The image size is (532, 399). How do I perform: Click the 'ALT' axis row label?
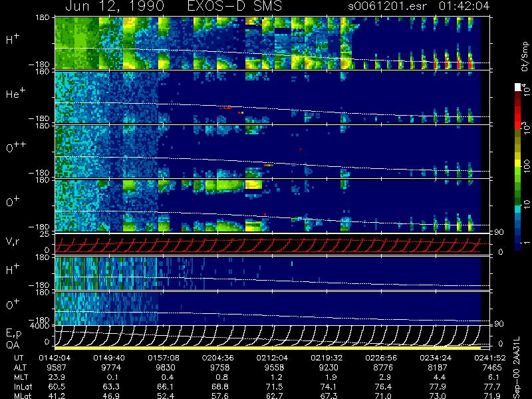pos(20,368)
